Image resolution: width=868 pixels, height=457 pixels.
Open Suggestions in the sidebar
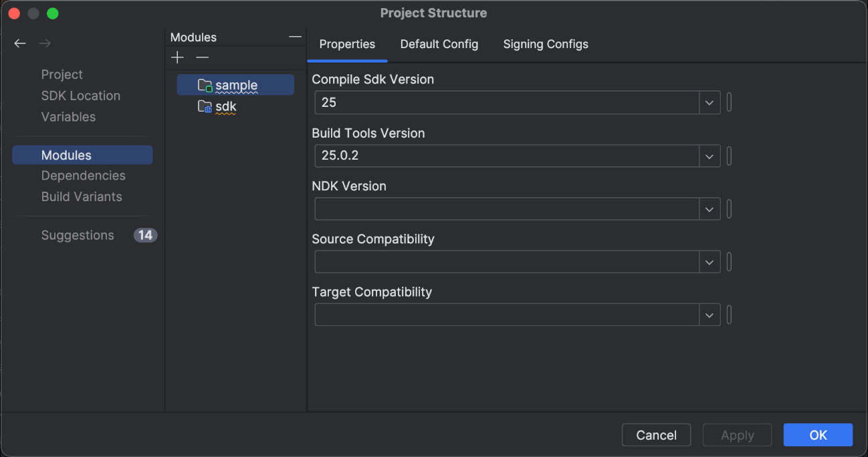click(x=78, y=235)
